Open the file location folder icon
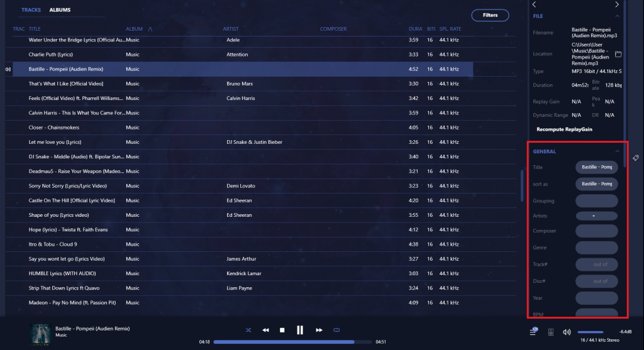Viewport: 644px width, 350px height. point(618,54)
